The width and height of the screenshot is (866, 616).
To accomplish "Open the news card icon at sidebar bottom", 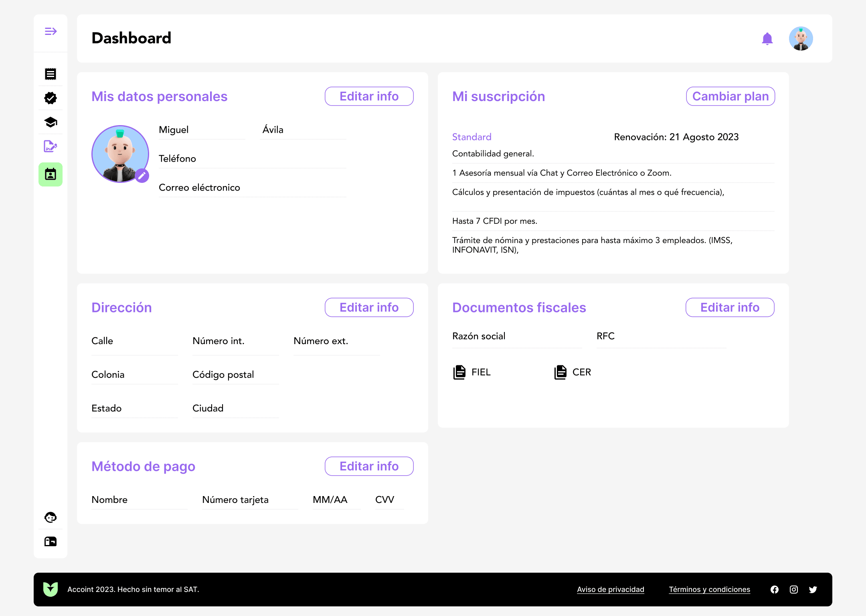I will point(51,542).
